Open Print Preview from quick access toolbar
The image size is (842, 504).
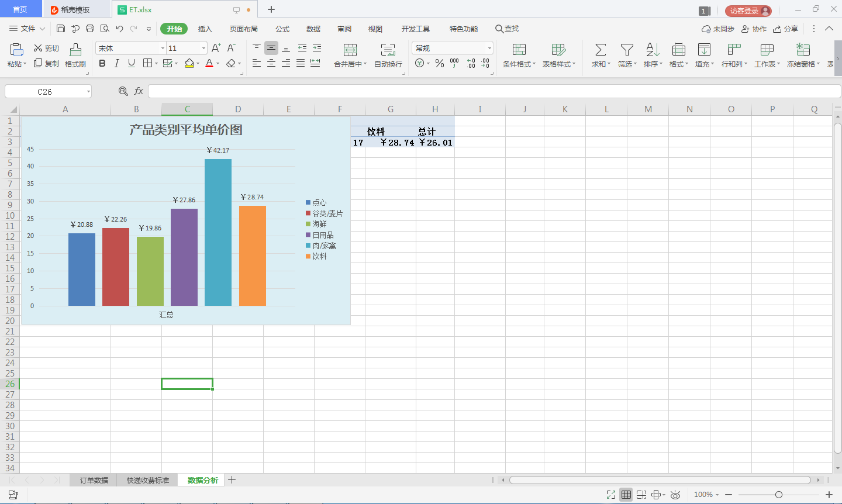105,29
